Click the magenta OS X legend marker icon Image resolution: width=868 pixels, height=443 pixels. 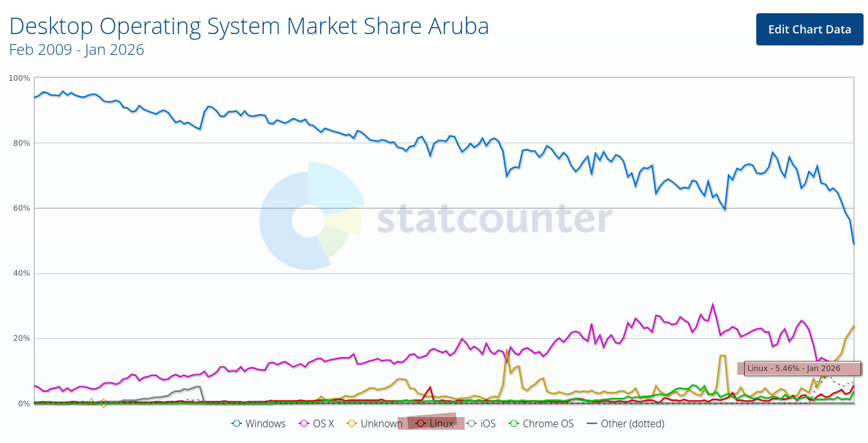pos(305,424)
